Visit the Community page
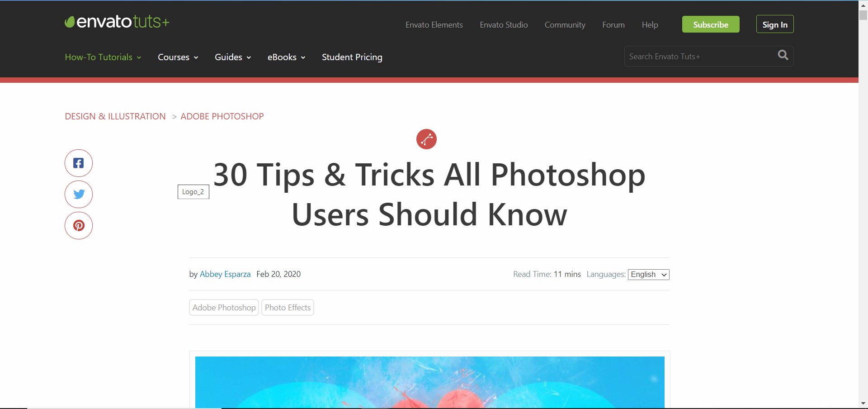The width and height of the screenshot is (868, 409). pyautogui.click(x=565, y=25)
